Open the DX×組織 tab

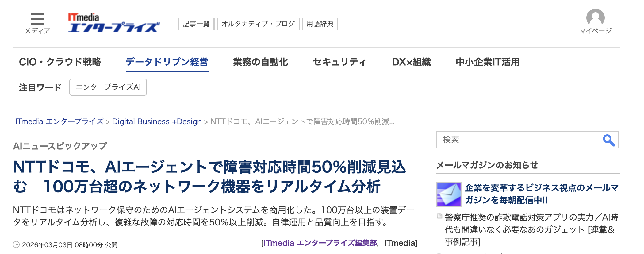[x=411, y=62]
